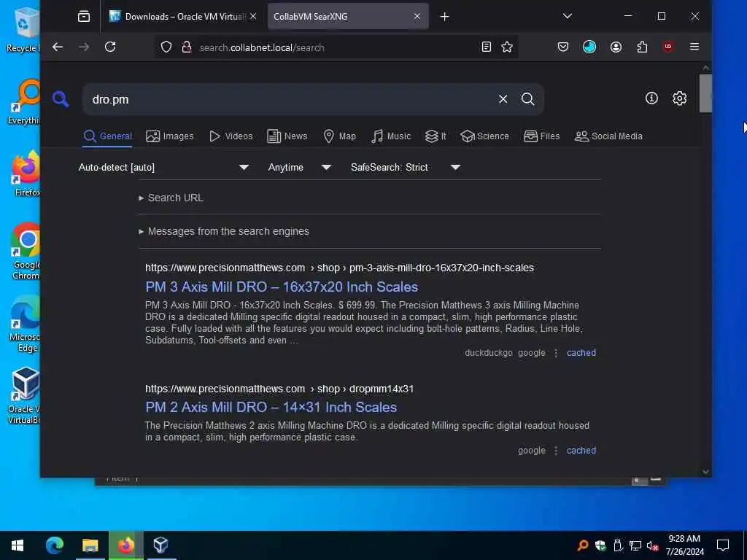Open cached link for PM 2 Axis result
Screen dimensions: 747x560
[x=581, y=451]
